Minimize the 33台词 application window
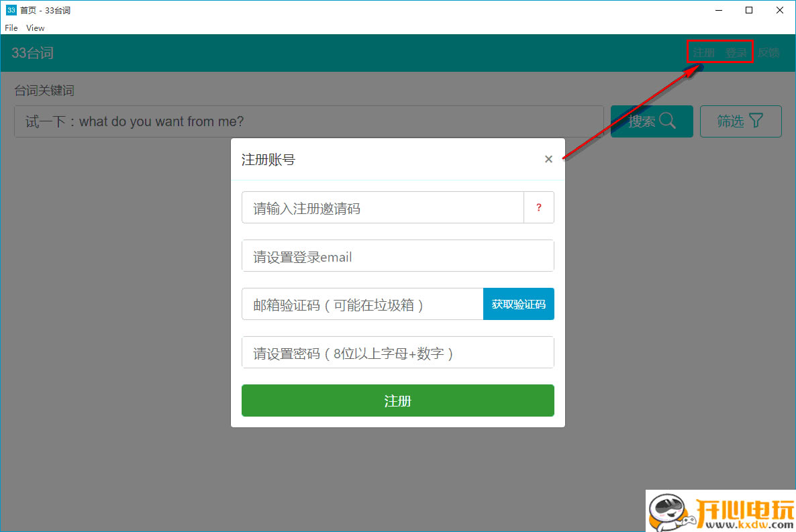Image resolution: width=796 pixels, height=532 pixels. 718,10
